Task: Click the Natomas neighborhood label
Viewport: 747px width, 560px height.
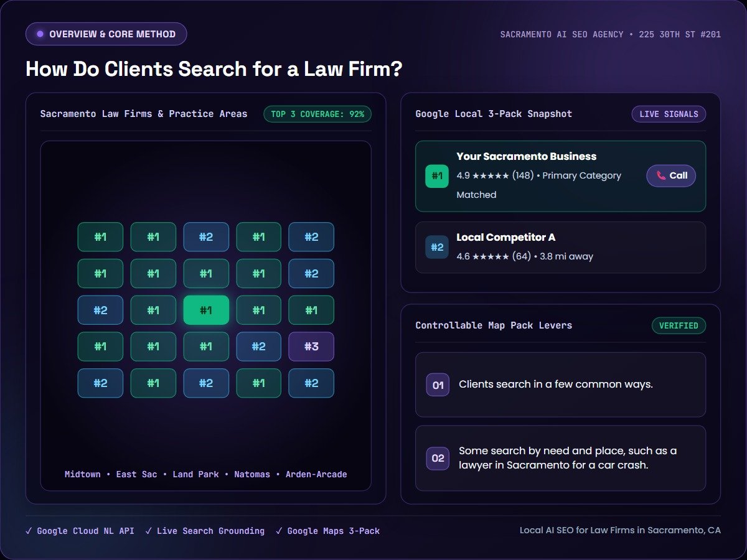Action: point(252,474)
